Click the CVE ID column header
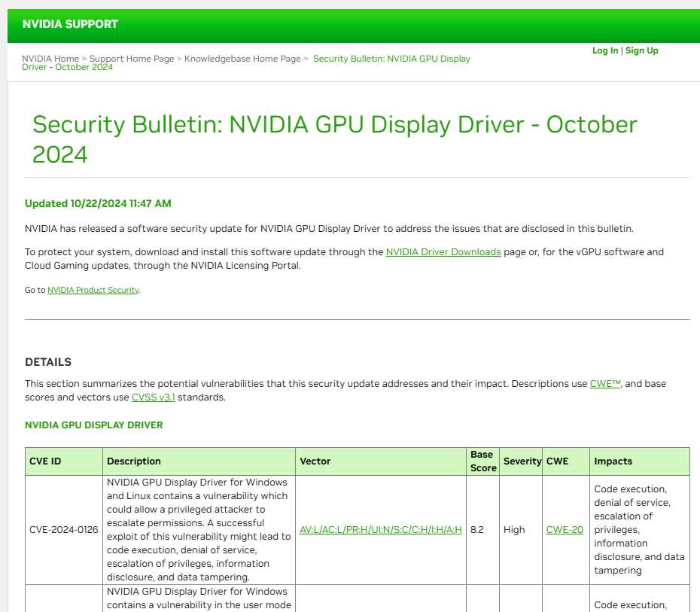The height and width of the screenshot is (612, 700). click(x=64, y=461)
